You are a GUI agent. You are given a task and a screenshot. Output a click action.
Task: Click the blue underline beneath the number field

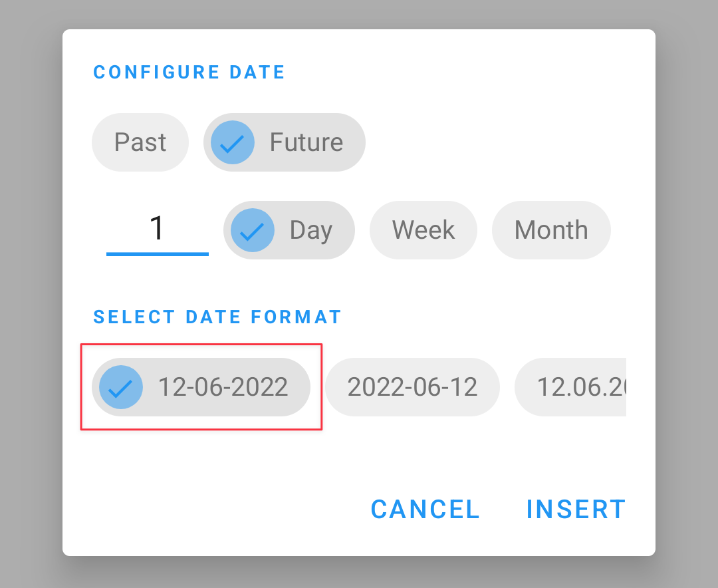tap(157, 254)
